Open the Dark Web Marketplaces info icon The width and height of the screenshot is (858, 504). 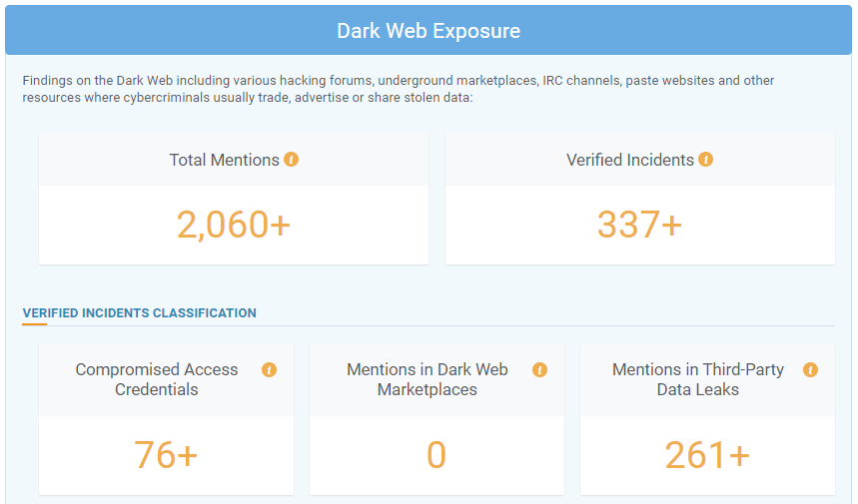(x=539, y=369)
